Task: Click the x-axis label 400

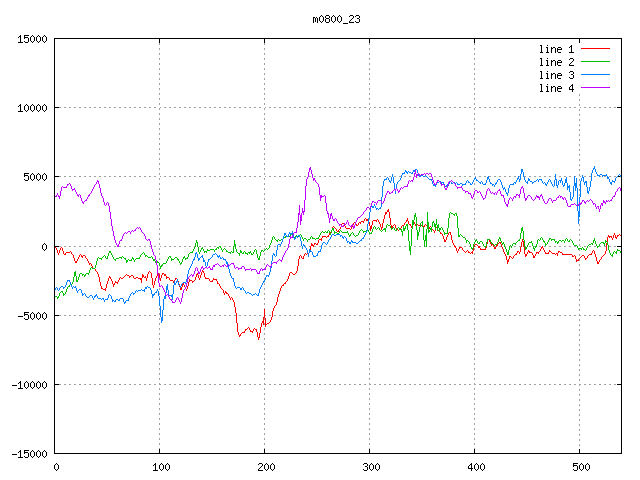Action: point(474,467)
